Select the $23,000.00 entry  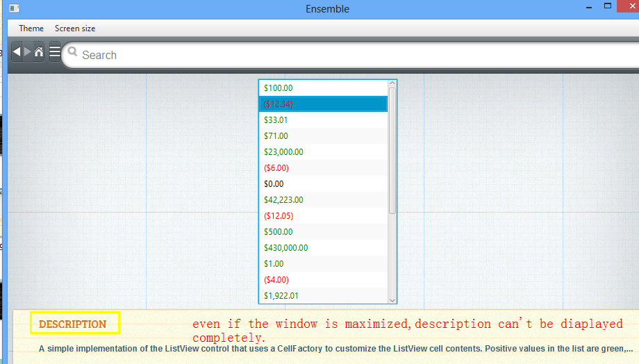pos(324,152)
